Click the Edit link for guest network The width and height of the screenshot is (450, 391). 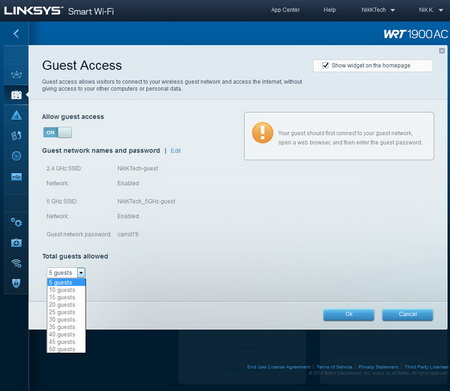[x=176, y=151]
